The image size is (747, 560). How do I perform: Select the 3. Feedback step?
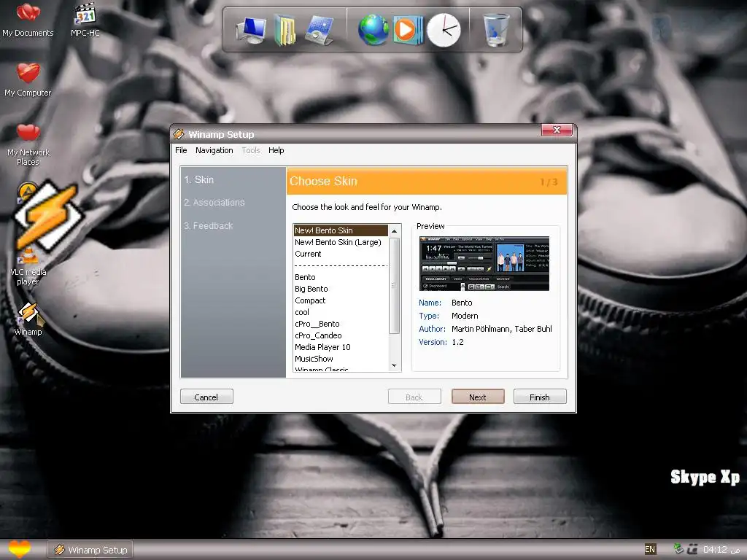(208, 226)
